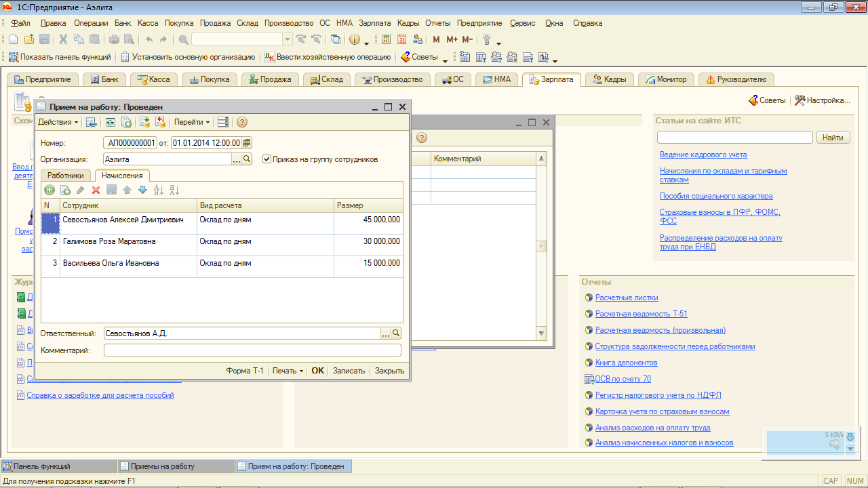Click the Записать button
The height and width of the screenshot is (488, 868).
coord(349,371)
